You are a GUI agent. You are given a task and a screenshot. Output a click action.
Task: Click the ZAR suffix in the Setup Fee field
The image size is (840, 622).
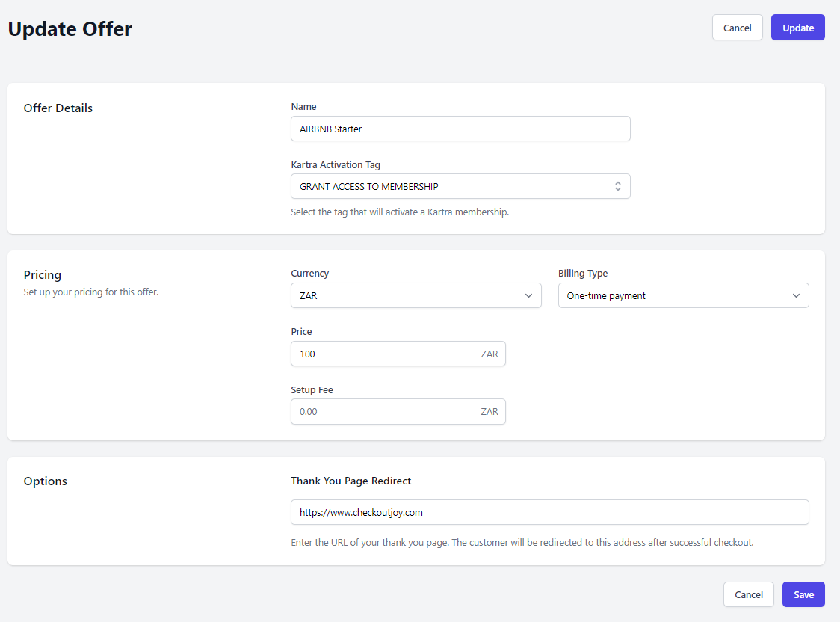point(489,411)
